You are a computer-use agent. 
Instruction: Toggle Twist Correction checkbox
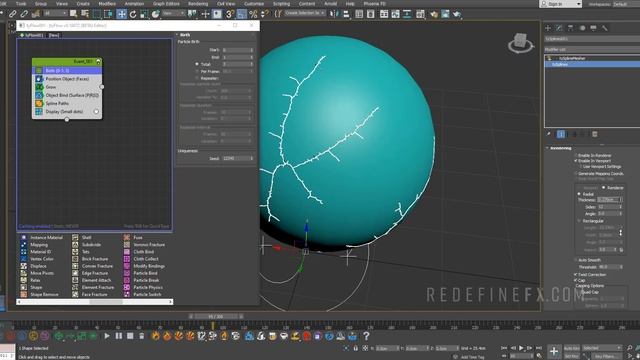pyautogui.click(x=576, y=275)
